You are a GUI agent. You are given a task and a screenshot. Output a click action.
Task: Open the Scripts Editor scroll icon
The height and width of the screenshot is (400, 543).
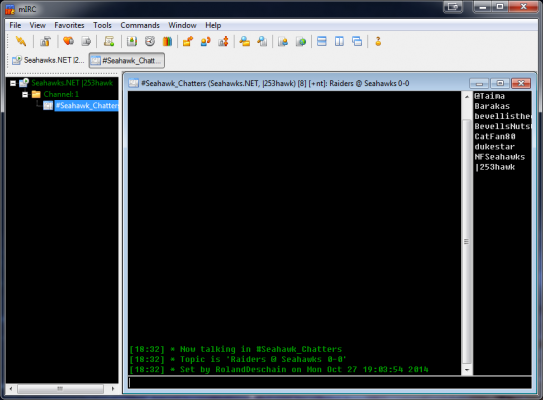pyautogui.click(x=109, y=42)
